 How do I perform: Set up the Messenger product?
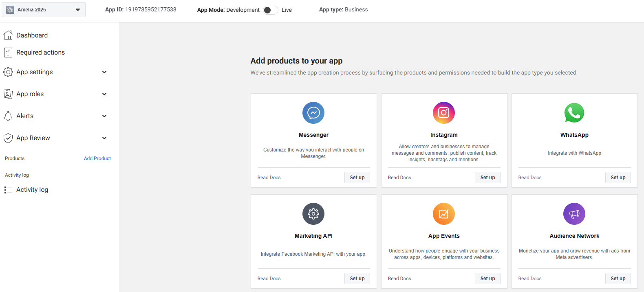(x=357, y=178)
